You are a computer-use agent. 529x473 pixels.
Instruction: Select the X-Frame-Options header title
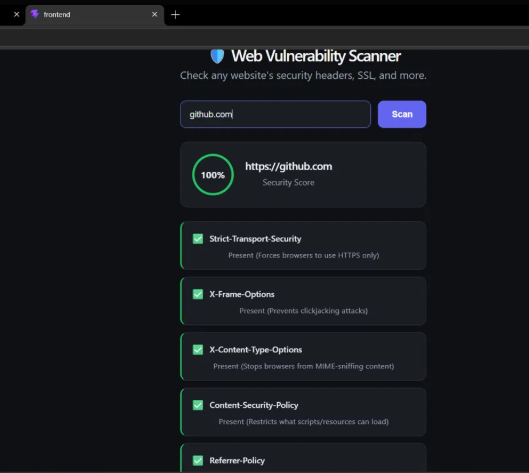point(242,294)
